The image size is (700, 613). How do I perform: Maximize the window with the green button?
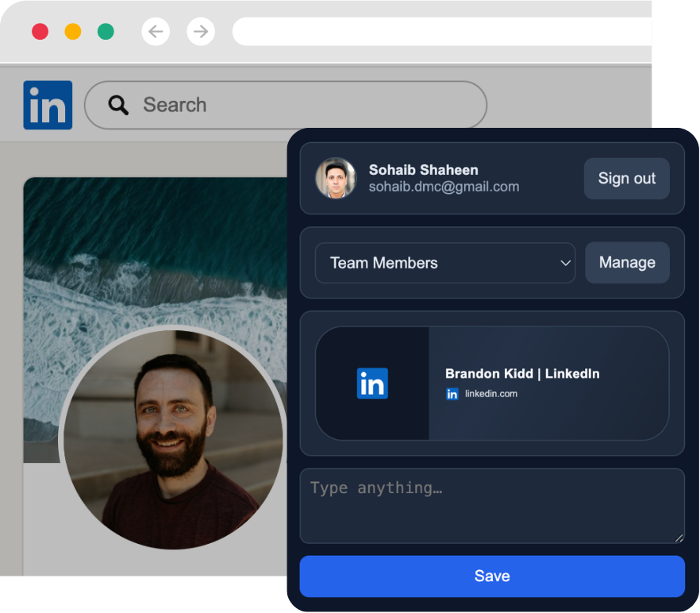106,32
